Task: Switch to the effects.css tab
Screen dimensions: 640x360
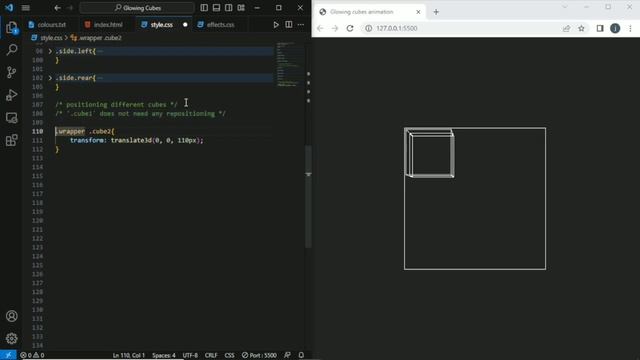Action: point(220,25)
